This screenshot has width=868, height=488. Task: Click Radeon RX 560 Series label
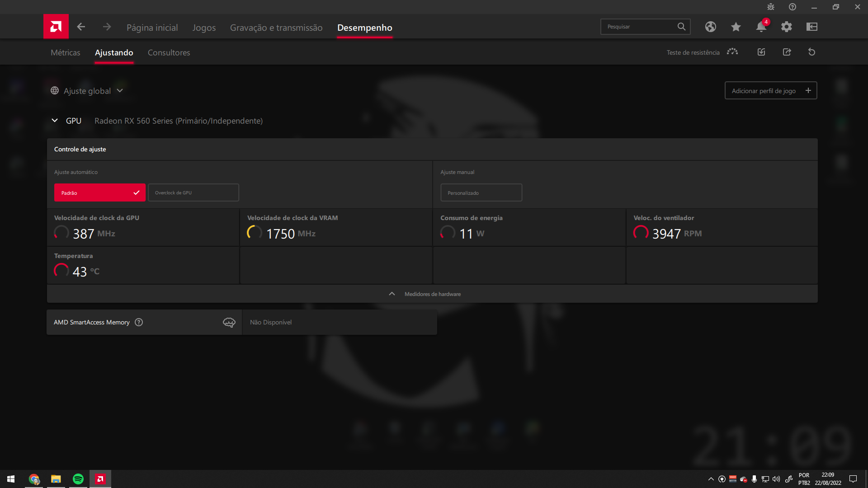(x=179, y=121)
